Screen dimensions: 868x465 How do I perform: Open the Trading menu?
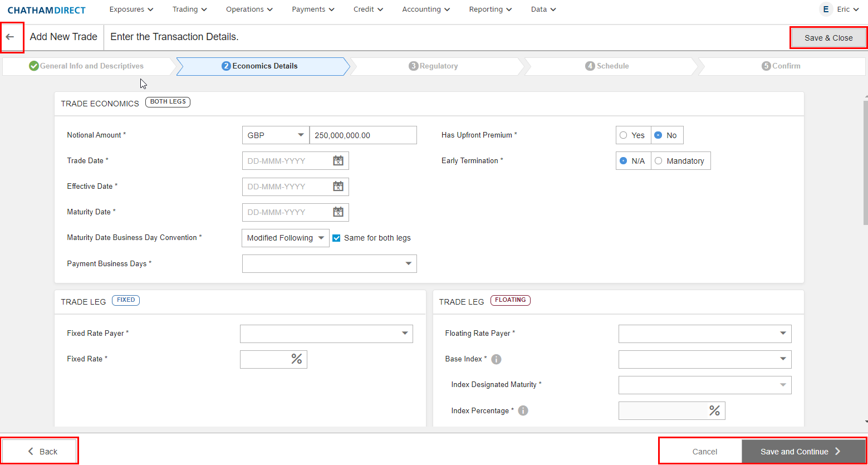[190, 9]
